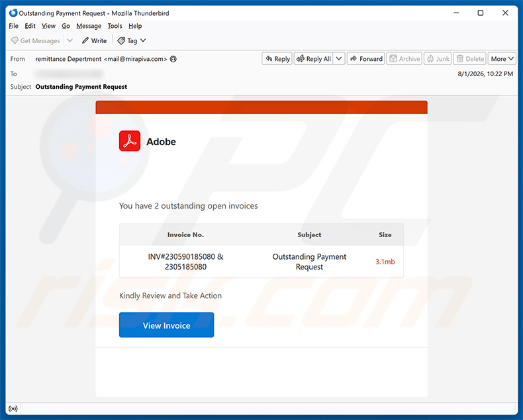The height and width of the screenshot is (420, 523).
Task: Click "You have 2 outstanding open invoices" text
Action: [x=189, y=206]
